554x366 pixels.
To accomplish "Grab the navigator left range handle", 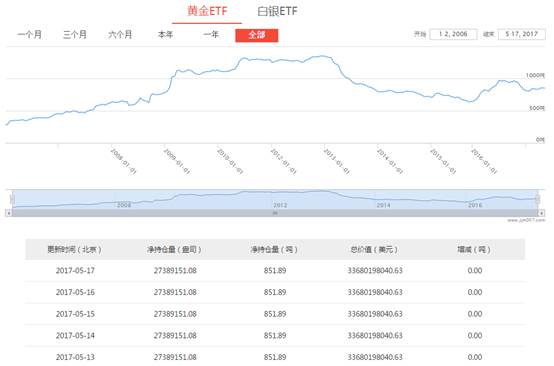I will (x=13, y=199).
